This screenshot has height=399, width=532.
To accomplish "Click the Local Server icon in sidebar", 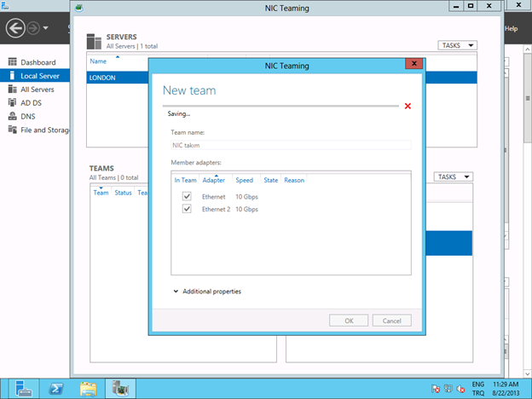I will 12,75.
